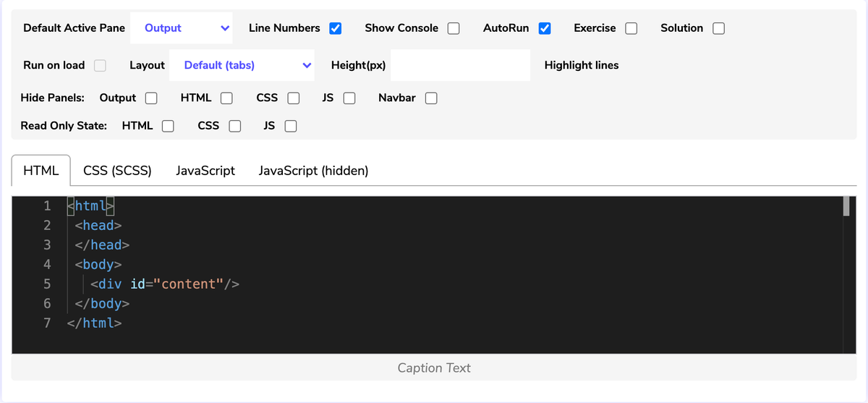Tick the Exercise checkbox
This screenshot has width=868, height=403.
631,28
